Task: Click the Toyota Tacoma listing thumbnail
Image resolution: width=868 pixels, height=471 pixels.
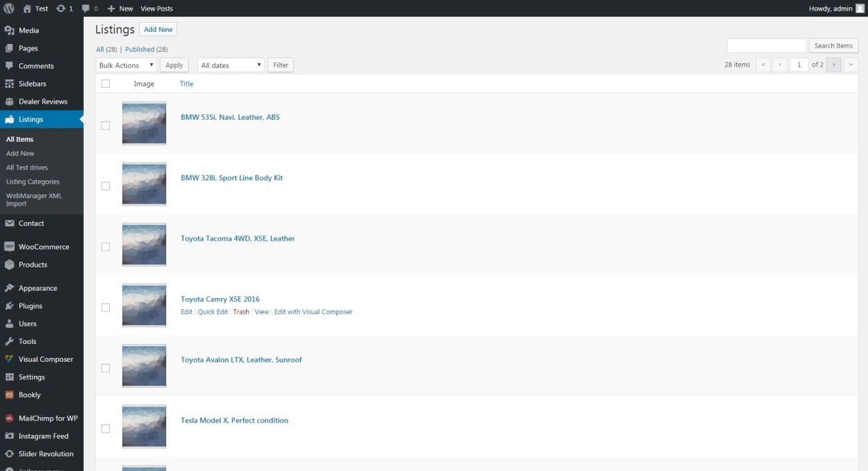Action: (144, 244)
